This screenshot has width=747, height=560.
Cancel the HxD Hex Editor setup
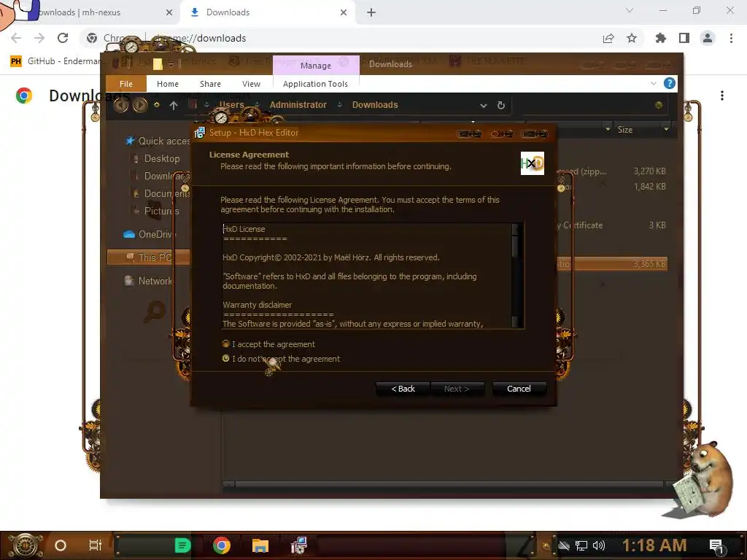519,389
